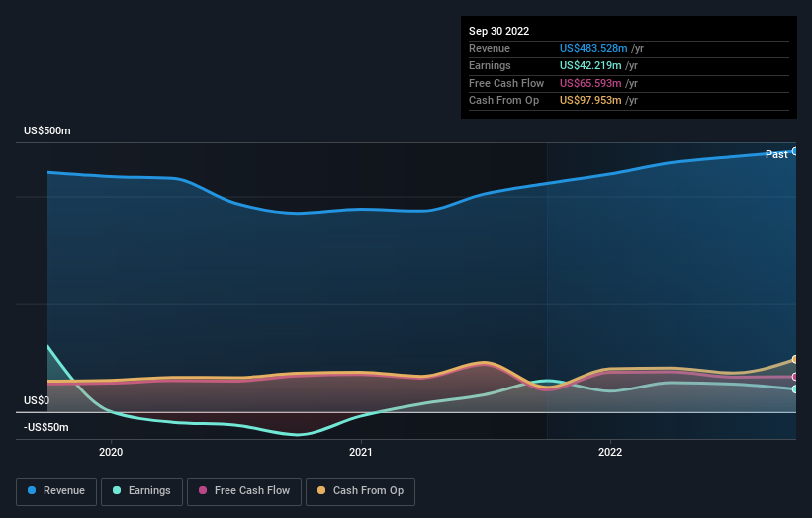Viewport: 812px width, 518px height.
Task: Click the US$97.953m cash from op value
Action: [x=590, y=101]
